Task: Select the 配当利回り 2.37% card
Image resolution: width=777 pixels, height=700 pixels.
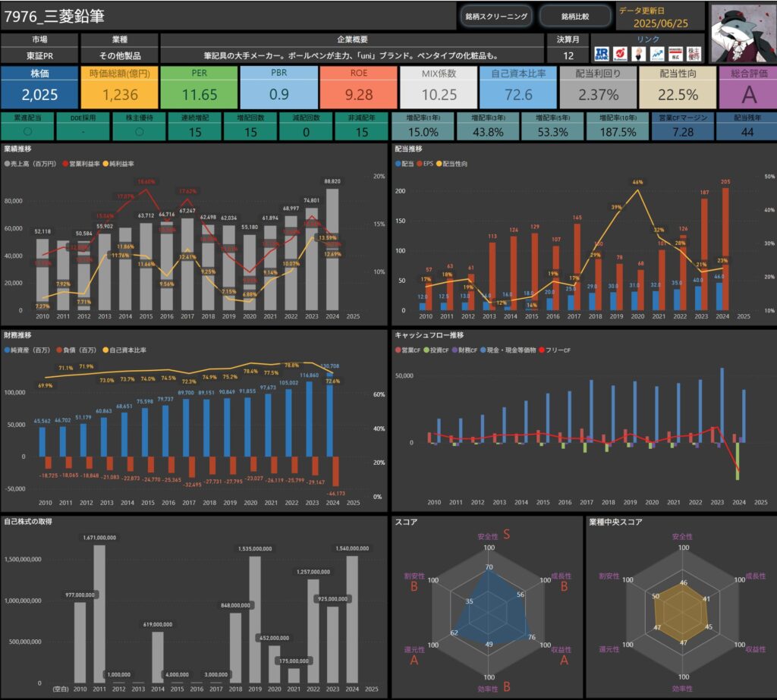Action: (x=598, y=87)
